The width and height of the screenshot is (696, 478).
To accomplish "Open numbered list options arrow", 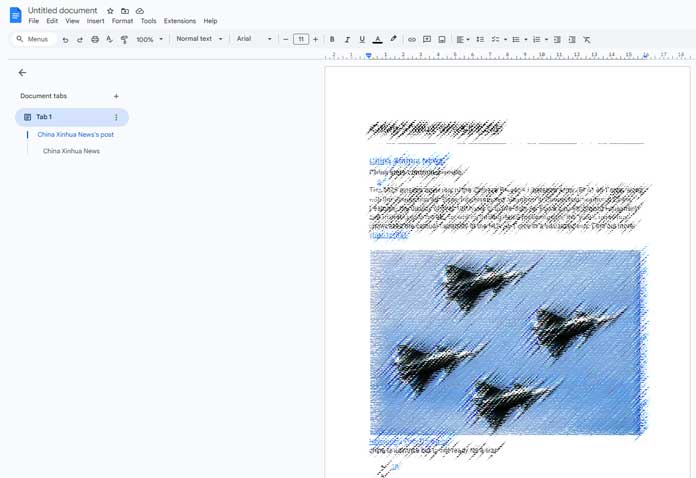I will (546, 40).
